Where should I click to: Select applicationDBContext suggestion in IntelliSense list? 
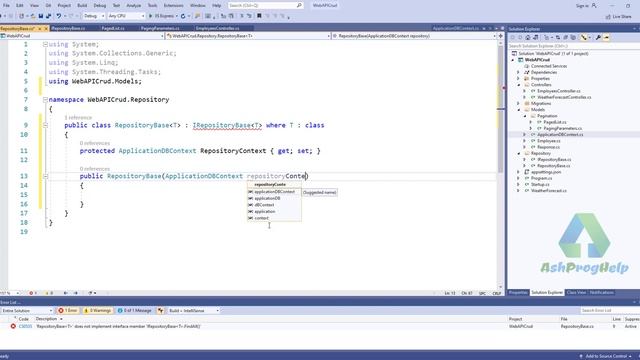tap(274, 192)
